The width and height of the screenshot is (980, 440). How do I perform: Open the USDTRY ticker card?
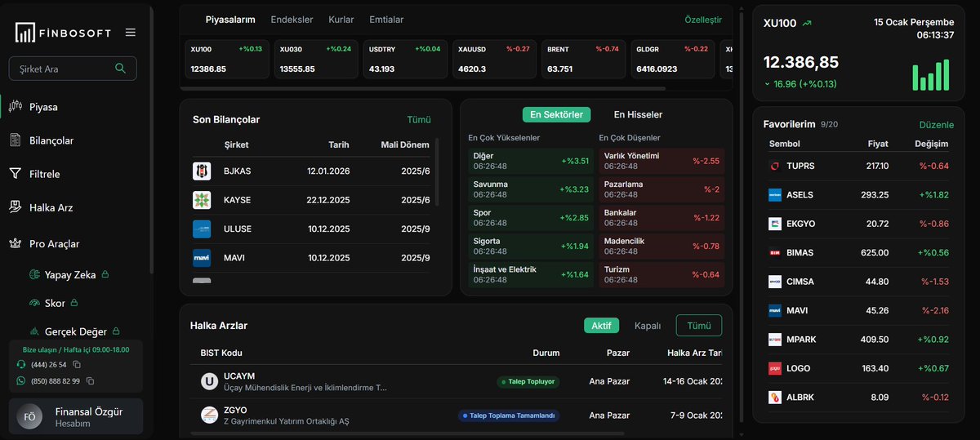coord(404,59)
